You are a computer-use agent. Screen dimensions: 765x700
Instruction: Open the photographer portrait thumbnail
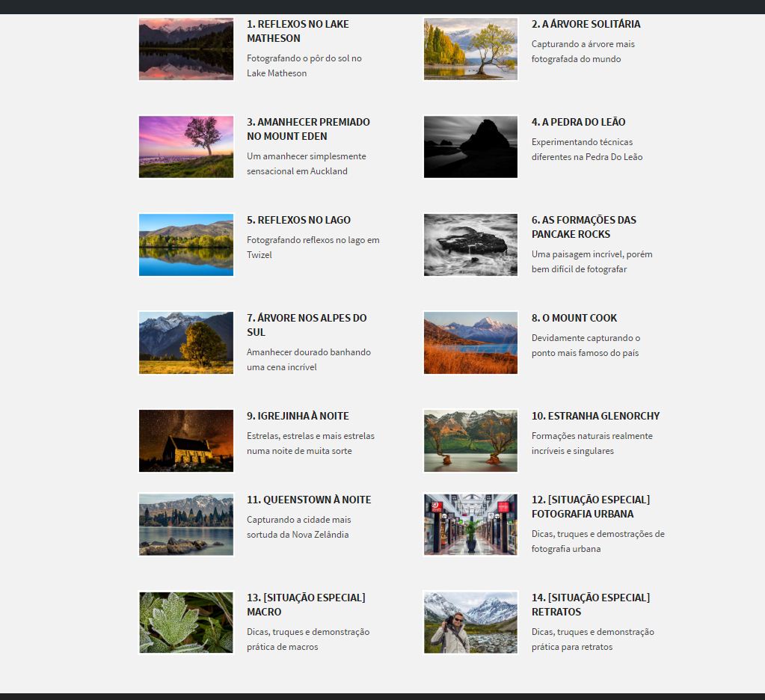(x=470, y=622)
